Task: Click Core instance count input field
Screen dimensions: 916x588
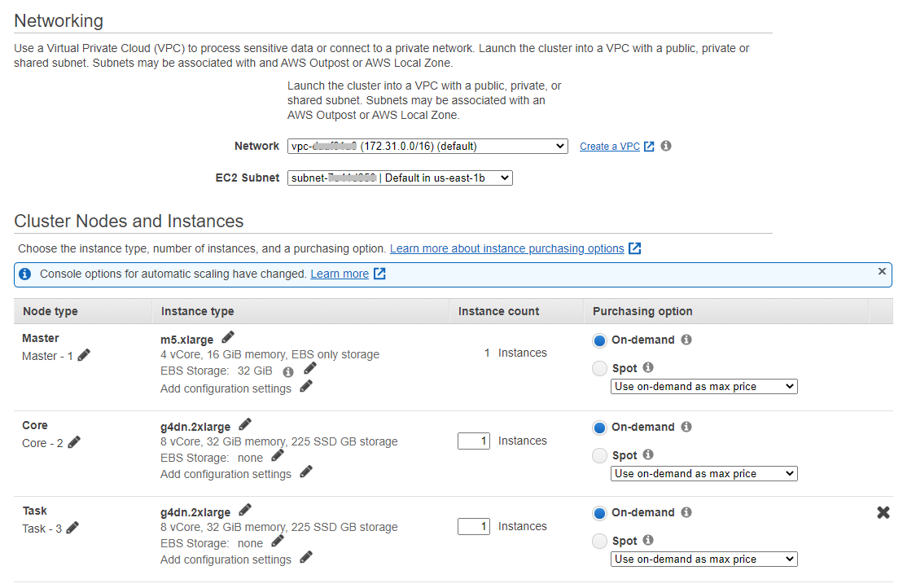Action: coord(474,441)
